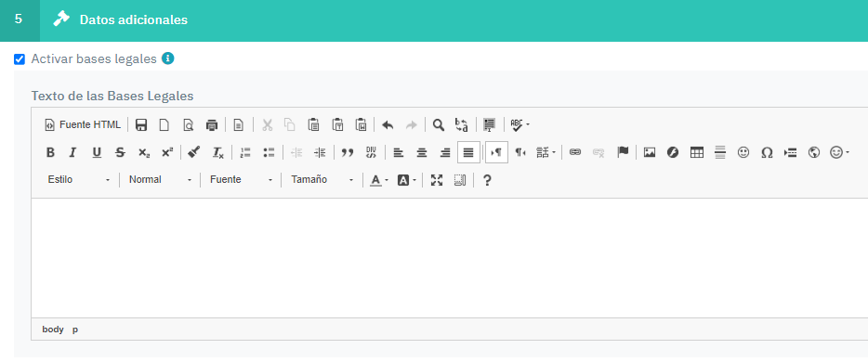
Task: Click the Paste clipboard icon
Action: point(313,125)
